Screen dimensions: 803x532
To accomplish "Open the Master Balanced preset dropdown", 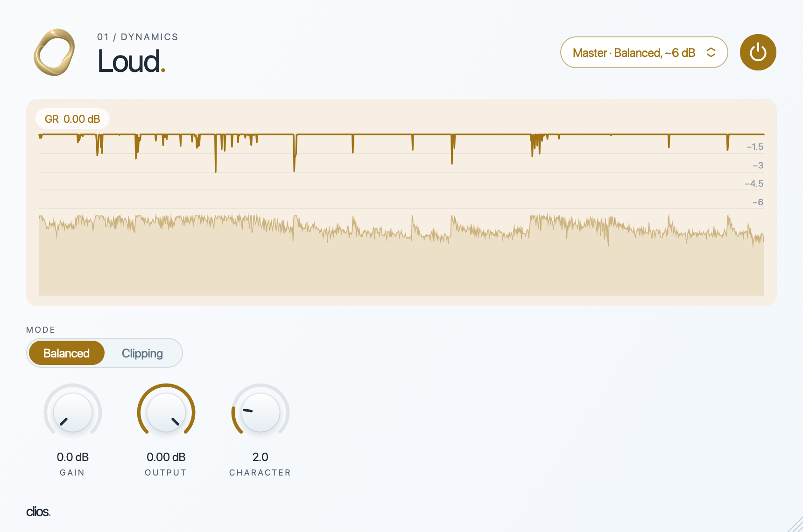I will 644,52.
